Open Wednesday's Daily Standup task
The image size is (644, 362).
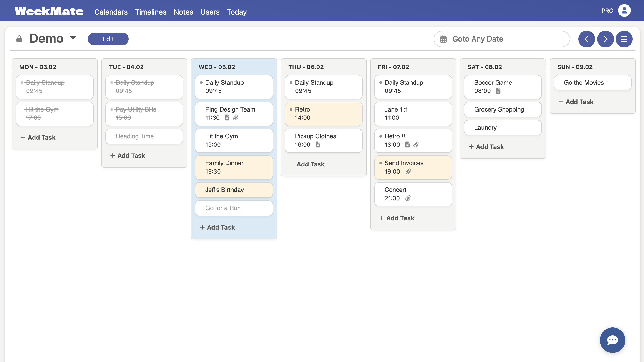(234, 87)
